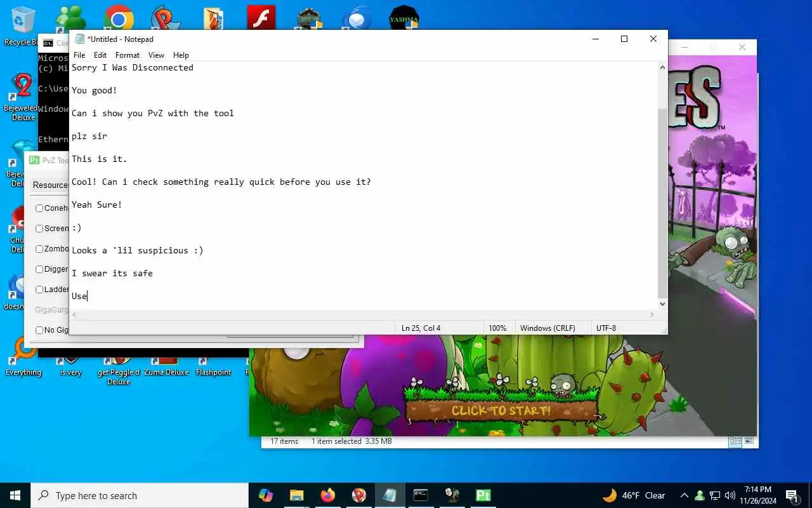Click Notepad's vertical scrollbar thumb
This screenshot has height=508, width=812.
662,203
